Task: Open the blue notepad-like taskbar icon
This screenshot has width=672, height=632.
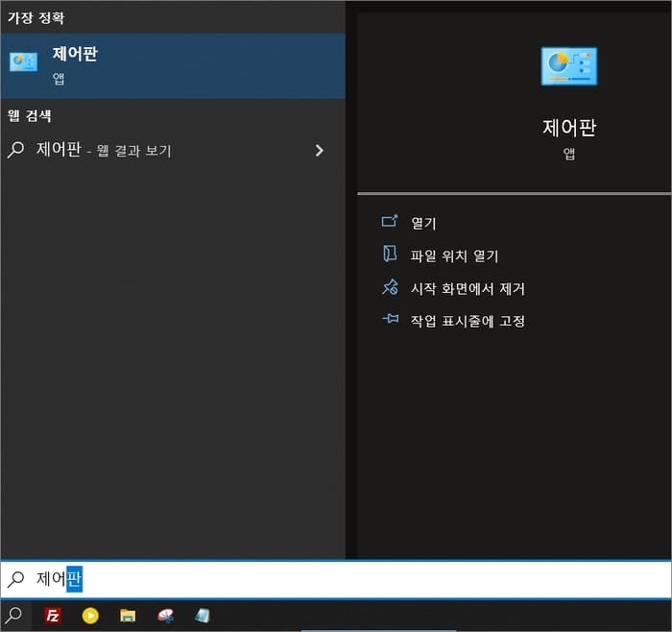Action: click(203, 616)
